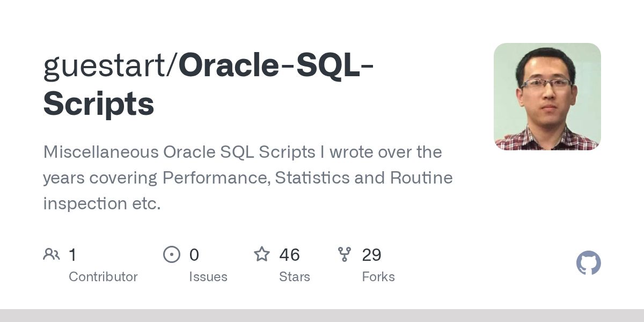Open the repository owner's avatar photo
Screen dimensions: 644x322
point(547,97)
